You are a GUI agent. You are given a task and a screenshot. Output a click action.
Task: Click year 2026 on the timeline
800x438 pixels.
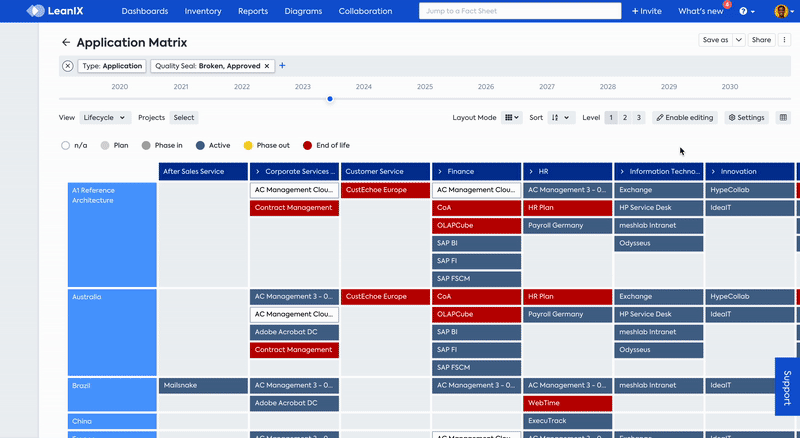tap(486, 87)
